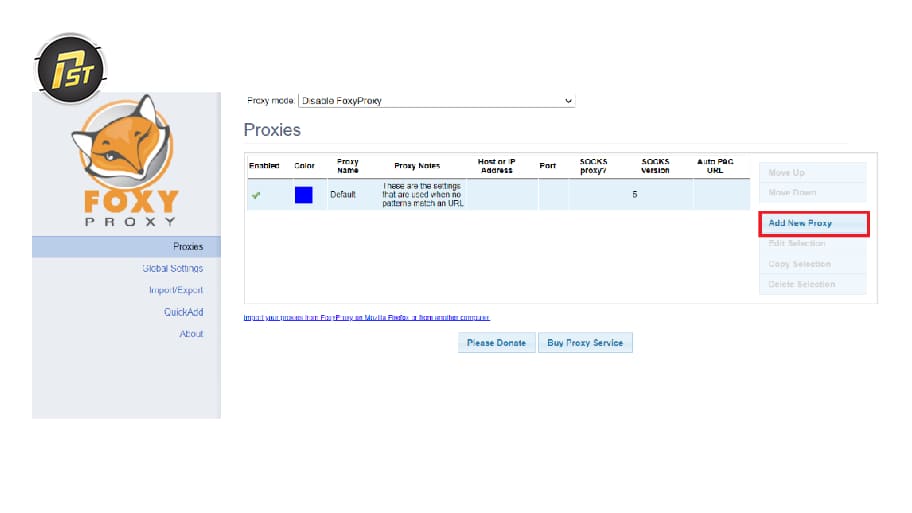This screenshot has width=912, height=513.
Task: Click the Move Down button
Action: pos(813,193)
